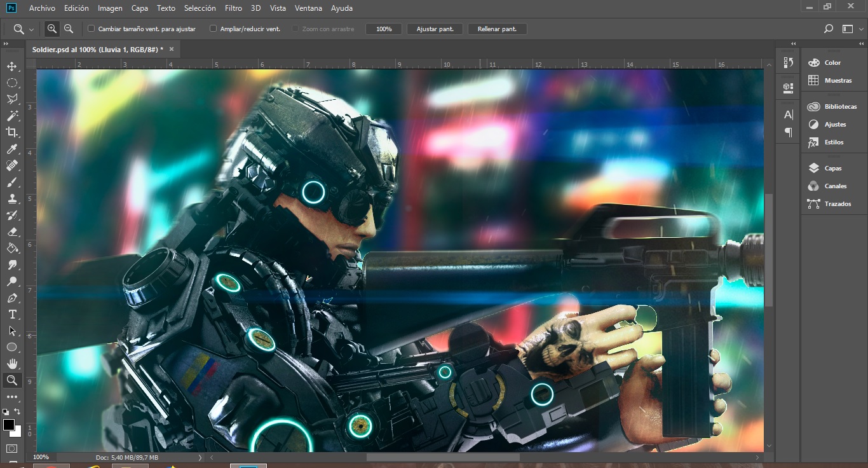Choose the Zoom Out mode button

coord(69,29)
